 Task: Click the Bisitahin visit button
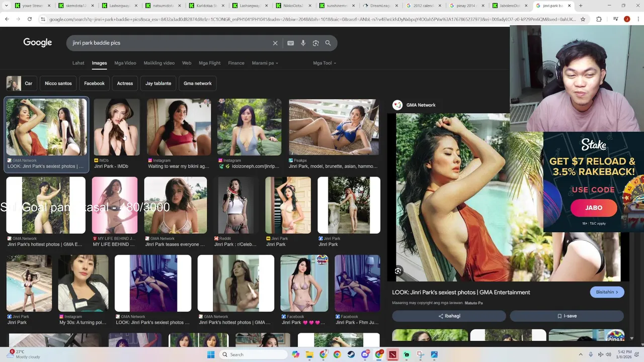[x=607, y=292]
